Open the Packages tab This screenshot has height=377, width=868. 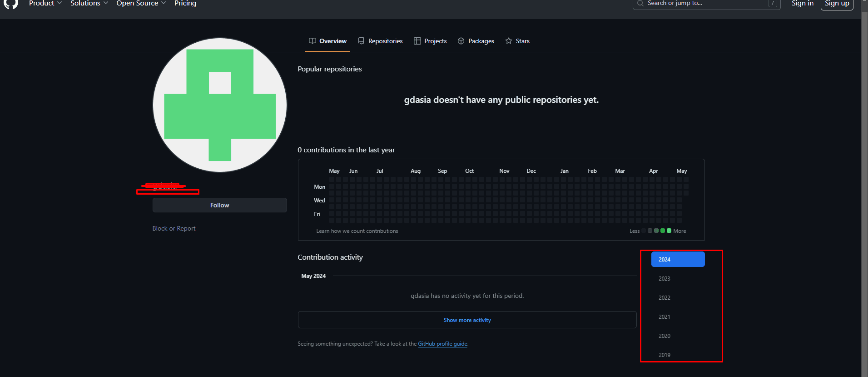476,41
